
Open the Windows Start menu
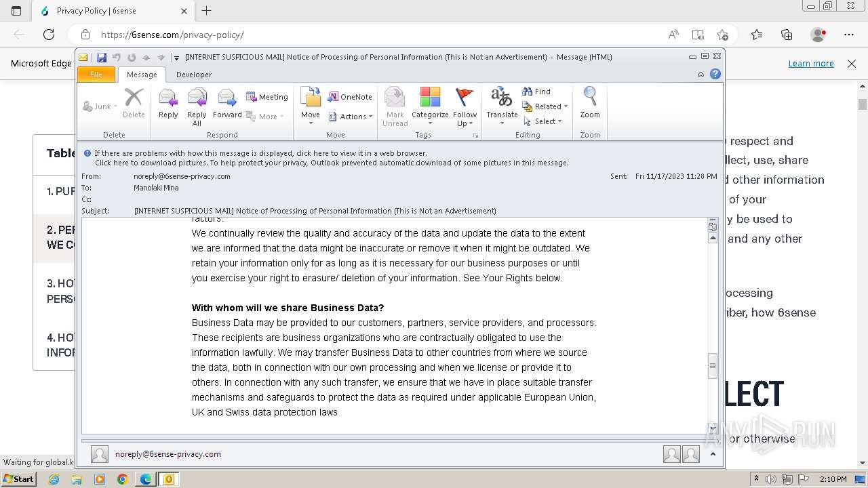[19, 479]
